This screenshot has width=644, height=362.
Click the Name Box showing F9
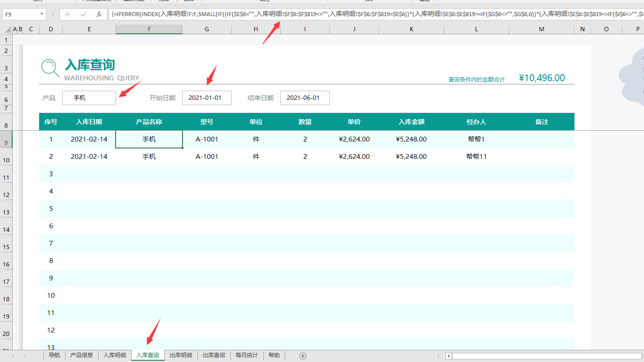pyautogui.click(x=21, y=14)
